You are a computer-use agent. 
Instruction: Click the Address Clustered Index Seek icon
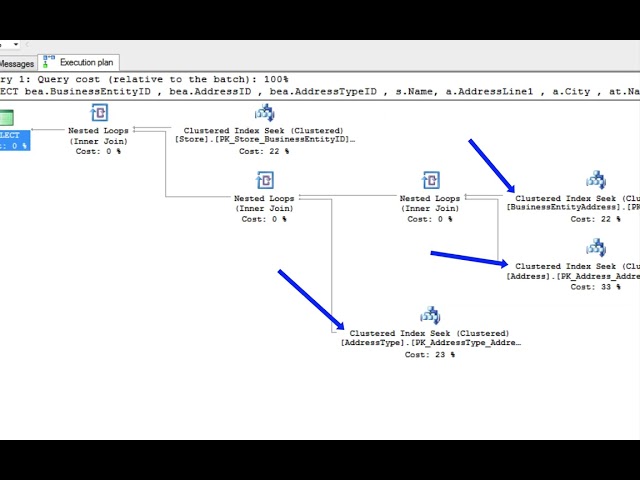596,248
